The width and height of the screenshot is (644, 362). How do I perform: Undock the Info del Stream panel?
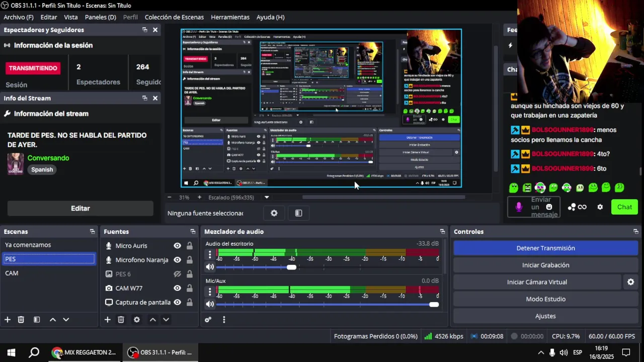[x=144, y=98]
